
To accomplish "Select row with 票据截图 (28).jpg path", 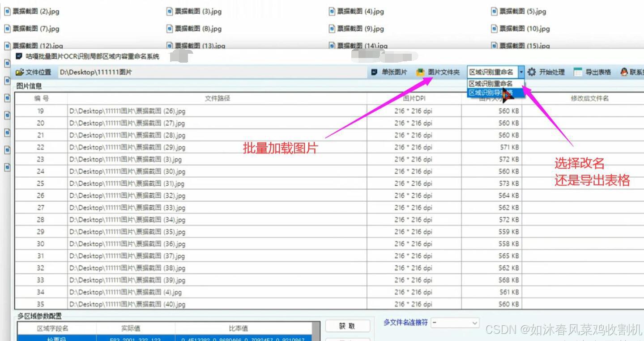I will [329, 135].
